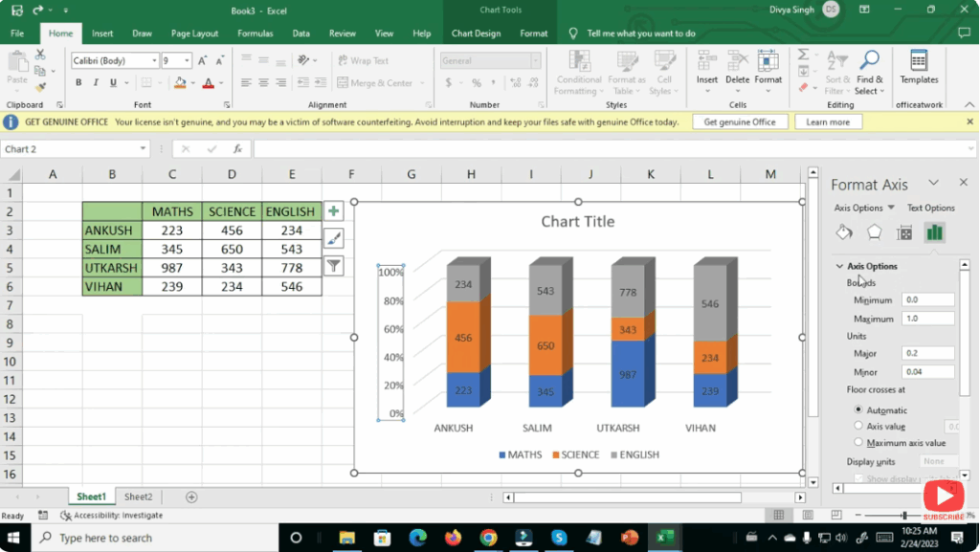Open Sheet2 worksheet tab

[138, 497]
